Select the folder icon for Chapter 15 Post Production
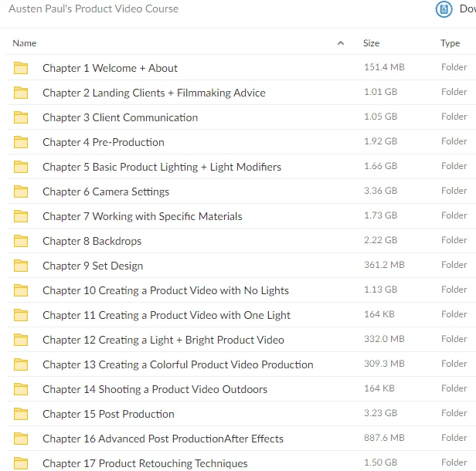This screenshot has height=471, width=476. click(x=21, y=414)
